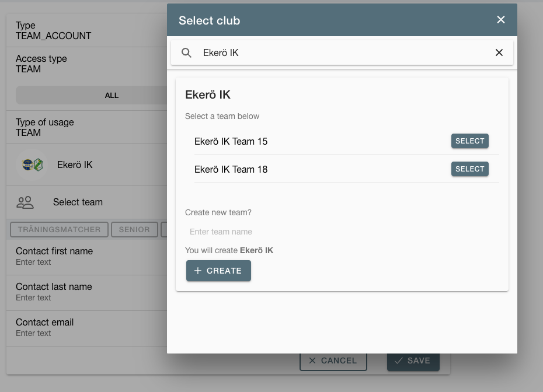Click the Ekerö IK Team 15 label
The image size is (543, 392).
(231, 141)
